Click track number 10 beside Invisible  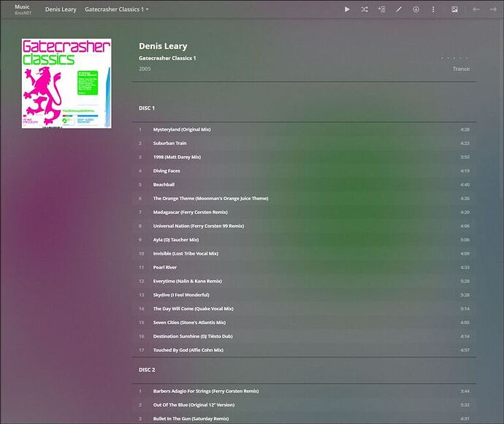142,254
